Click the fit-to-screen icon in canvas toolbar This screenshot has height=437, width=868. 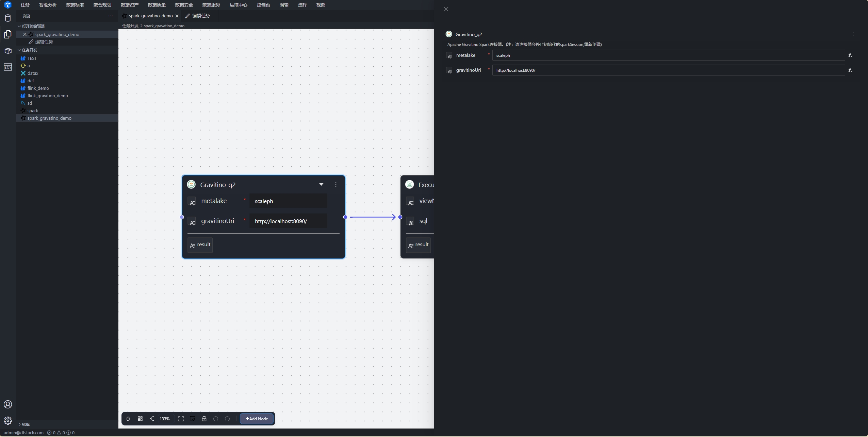coord(181,419)
